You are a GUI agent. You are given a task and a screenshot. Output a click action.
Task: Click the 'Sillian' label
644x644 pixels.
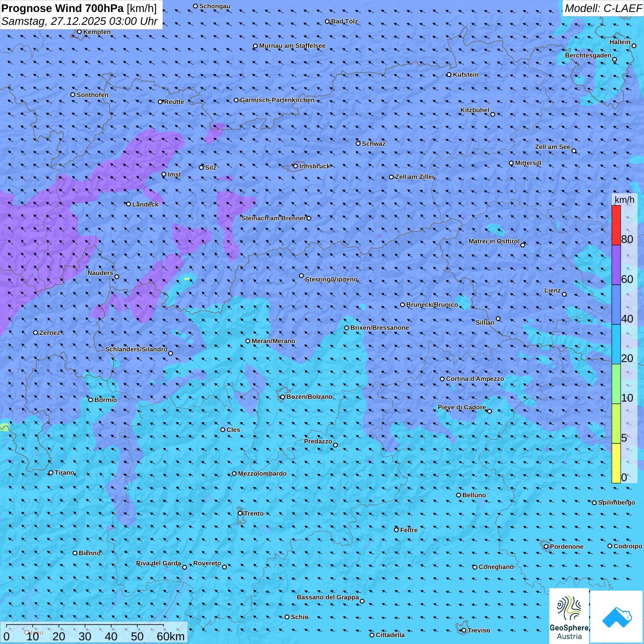(485, 322)
